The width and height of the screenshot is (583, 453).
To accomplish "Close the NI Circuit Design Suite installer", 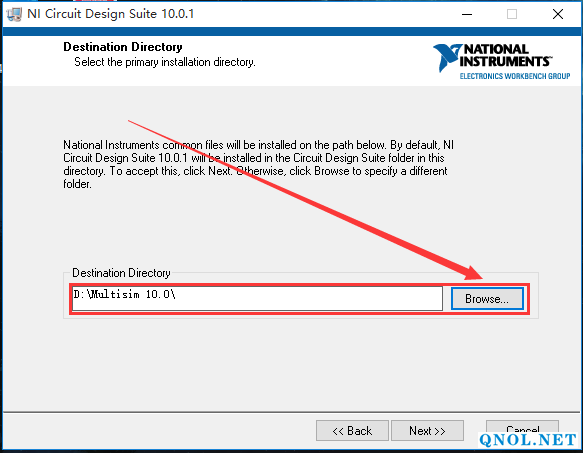I will [x=558, y=15].
